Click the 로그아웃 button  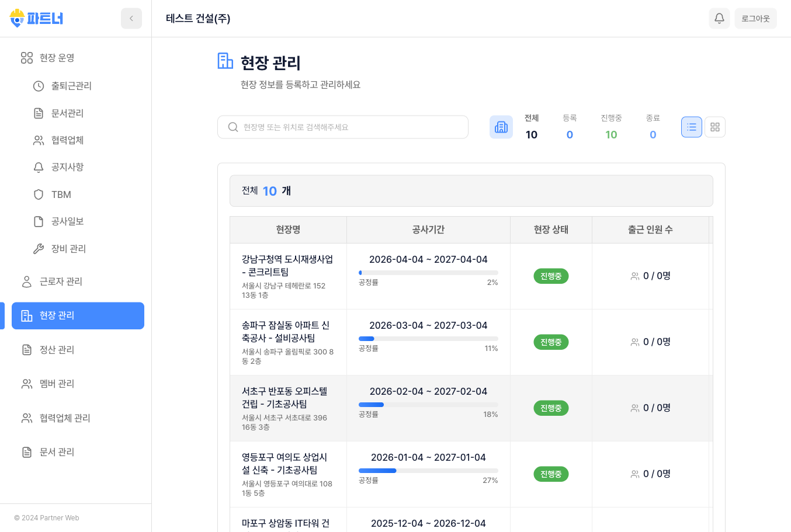[x=755, y=18]
